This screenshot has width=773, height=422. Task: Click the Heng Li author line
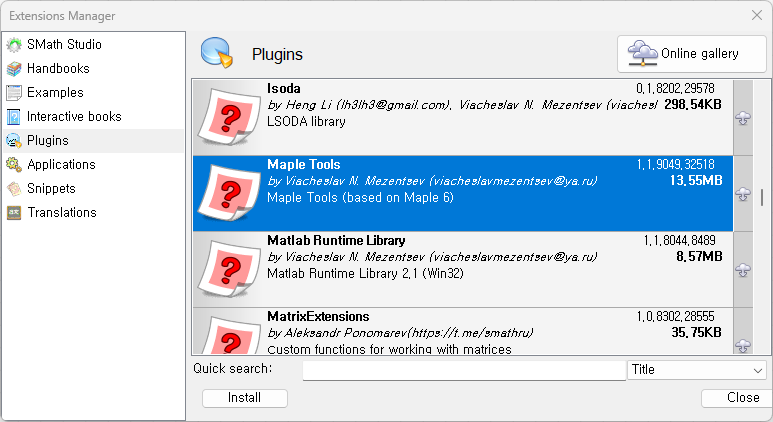tap(462, 105)
